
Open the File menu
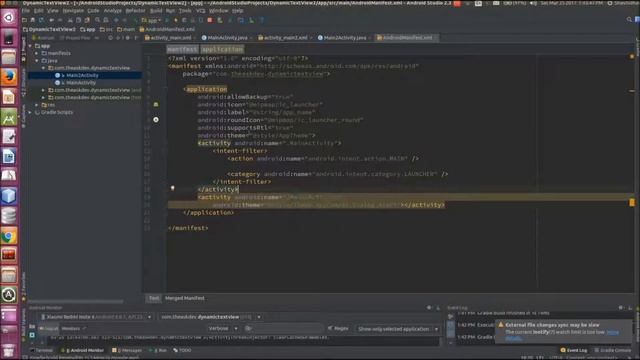click(x=26, y=11)
